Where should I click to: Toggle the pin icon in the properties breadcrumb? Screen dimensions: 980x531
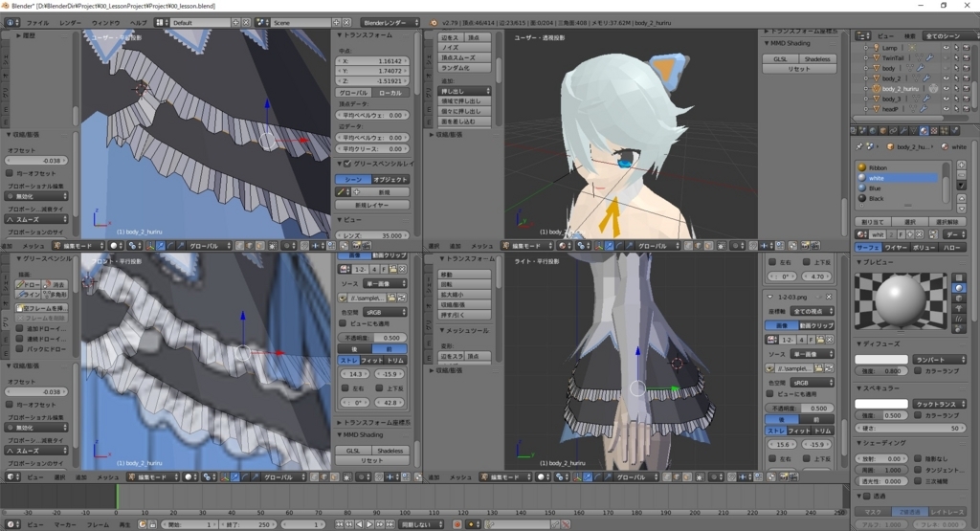coord(859,146)
